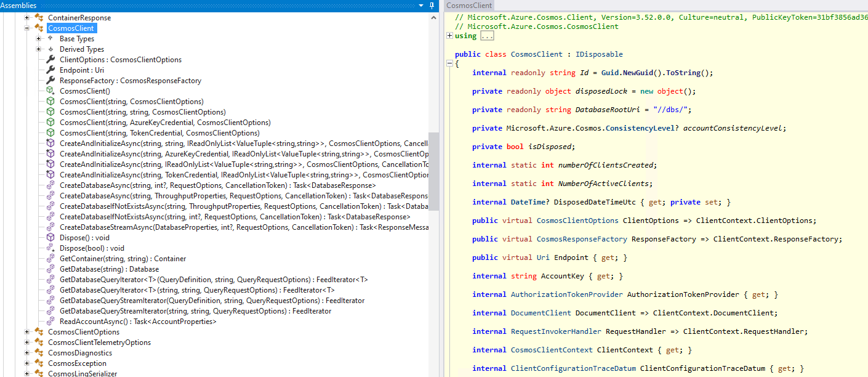The height and width of the screenshot is (377, 868).
Task: Click the auto-hide pin icon of Assemblies panel
Action: (433, 6)
